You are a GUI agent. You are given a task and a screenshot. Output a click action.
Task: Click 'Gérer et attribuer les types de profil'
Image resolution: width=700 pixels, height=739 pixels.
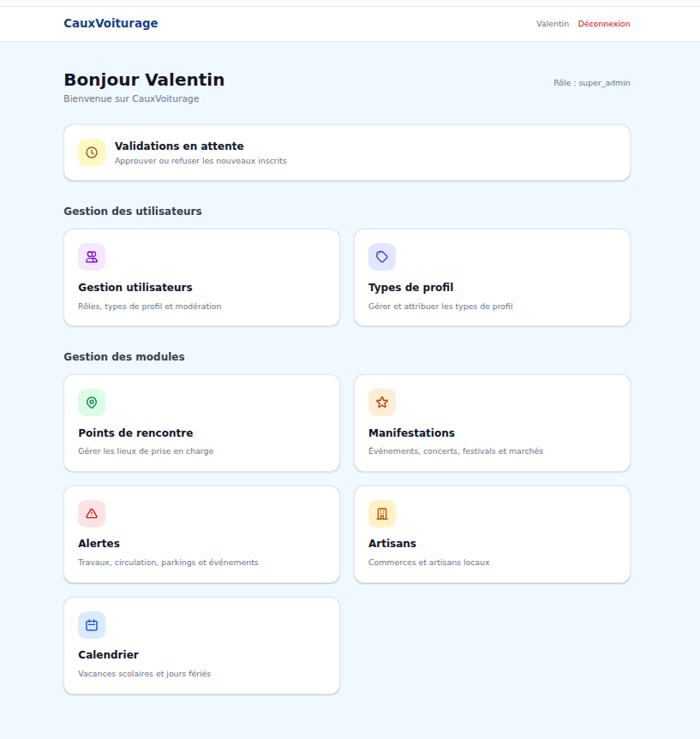[440, 307]
